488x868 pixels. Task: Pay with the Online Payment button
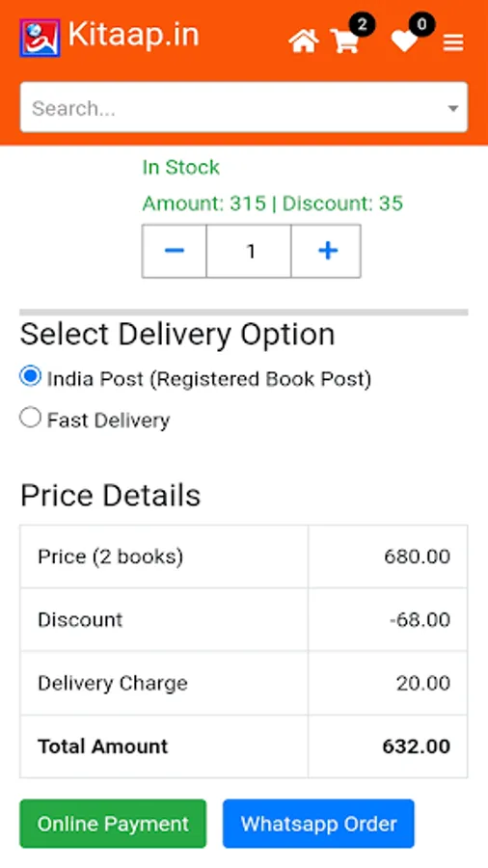113,824
